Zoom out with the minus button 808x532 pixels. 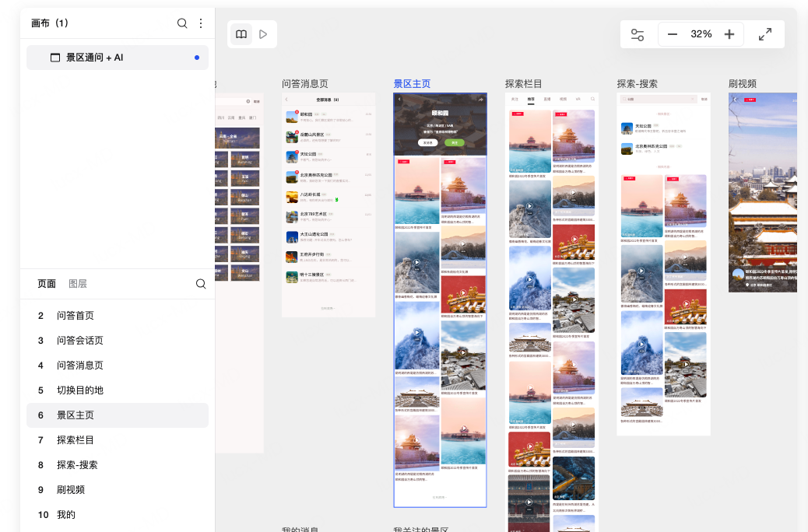672,34
